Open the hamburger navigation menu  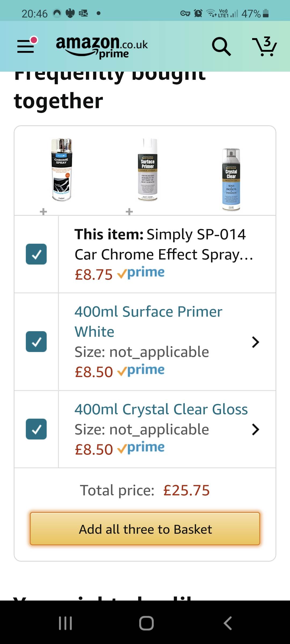[26, 46]
